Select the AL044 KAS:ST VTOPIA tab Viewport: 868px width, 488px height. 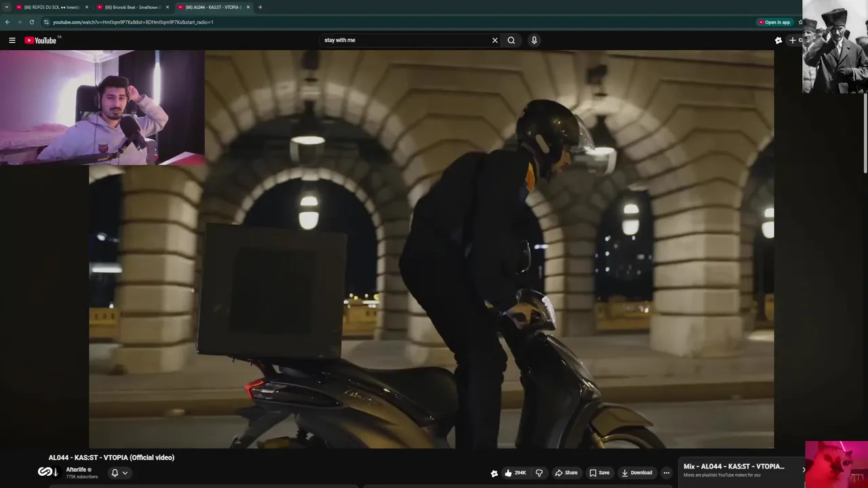coord(214,7)
